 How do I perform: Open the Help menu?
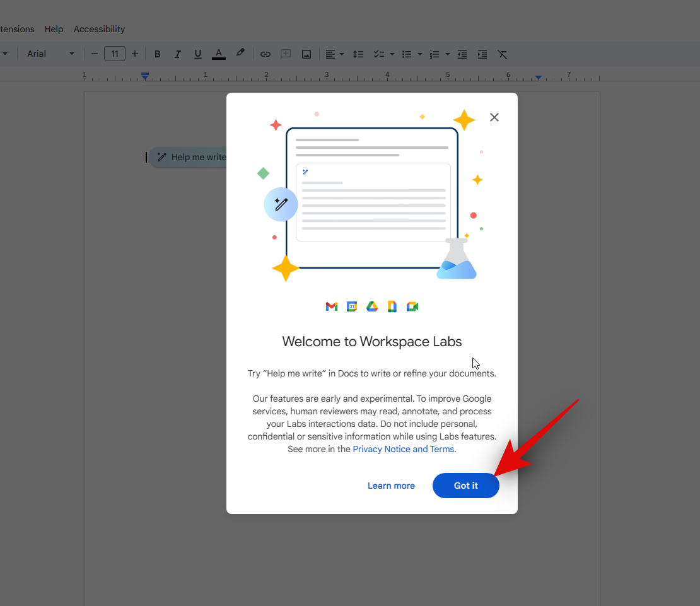(54, 29)
